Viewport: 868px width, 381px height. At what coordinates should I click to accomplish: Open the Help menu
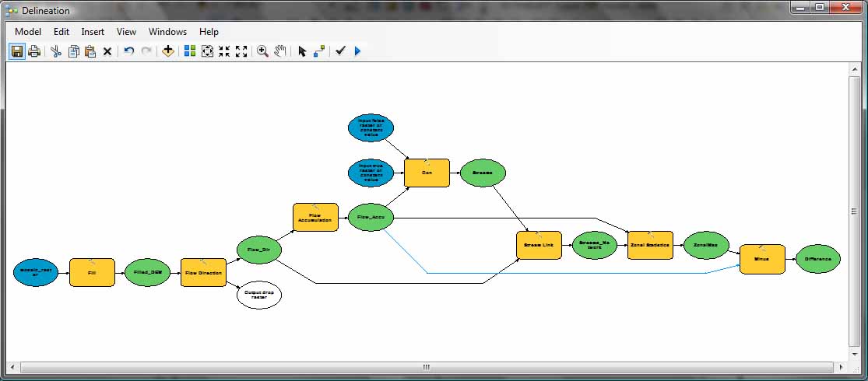pos(209,32)
